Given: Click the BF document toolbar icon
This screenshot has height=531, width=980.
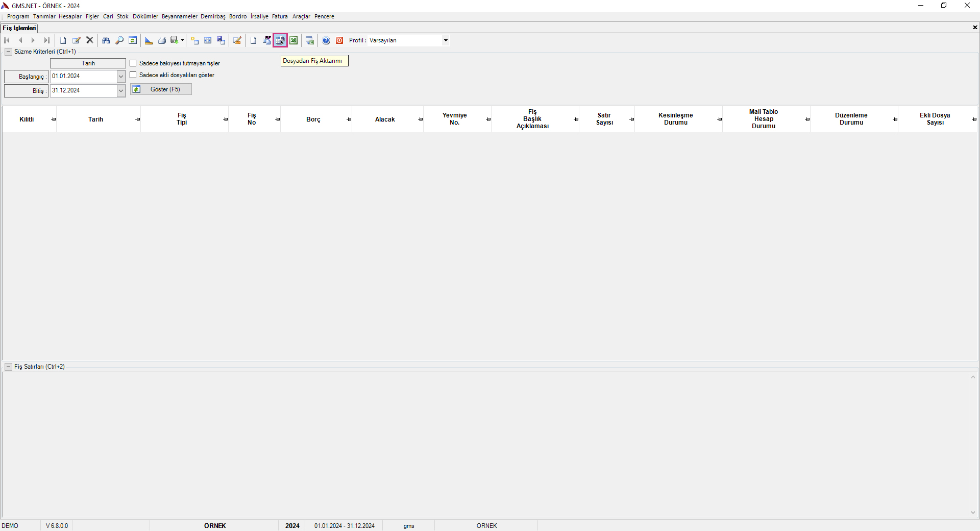Looking at the screenshot, I should point(267,40).
